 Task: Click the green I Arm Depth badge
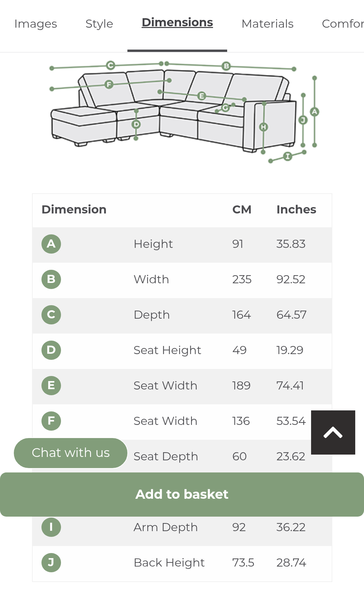coord(51,527)
